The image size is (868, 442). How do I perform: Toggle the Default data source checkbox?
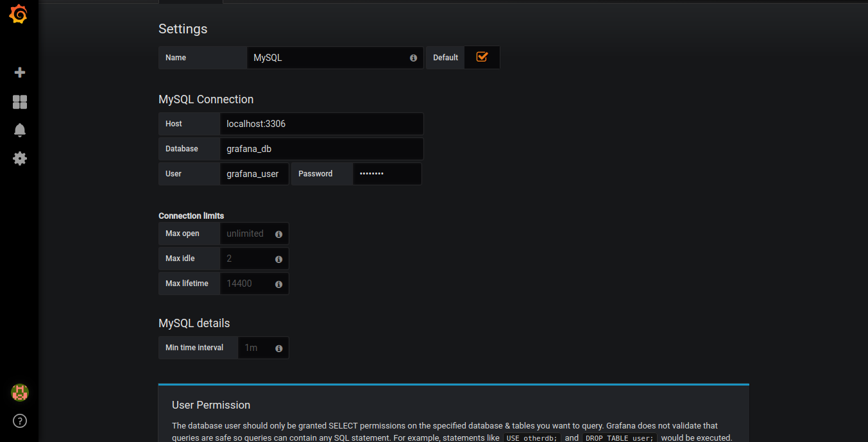point(482,57)
